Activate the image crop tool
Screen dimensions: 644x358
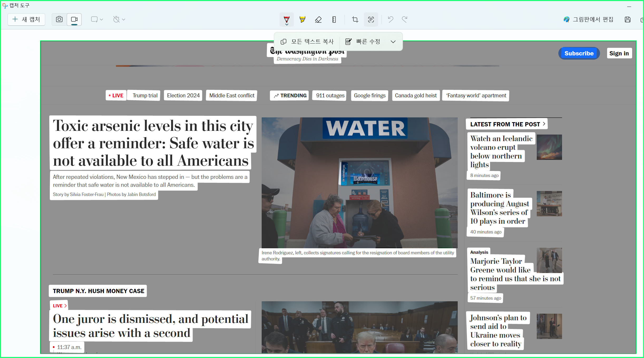pyautogui.click(x=355, y=19)
